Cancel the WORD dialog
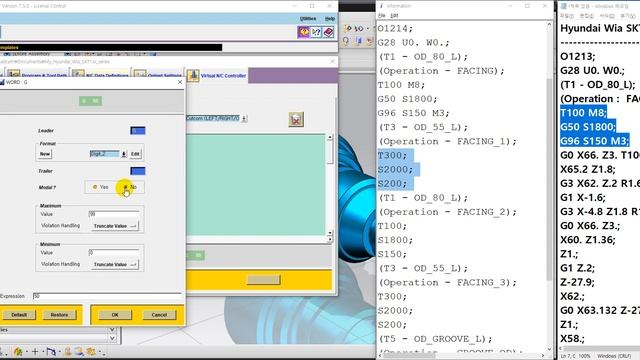The width and height of the screenshot is (640, 360). click(159, 315)
